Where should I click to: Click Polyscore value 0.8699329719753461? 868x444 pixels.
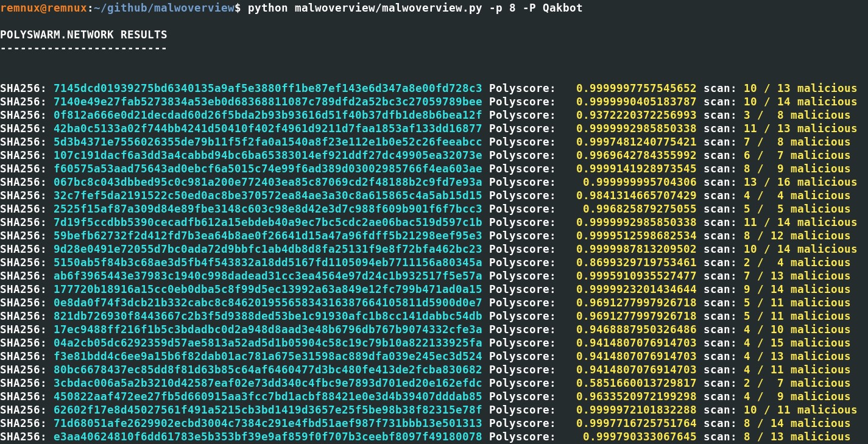click(636, 263)
